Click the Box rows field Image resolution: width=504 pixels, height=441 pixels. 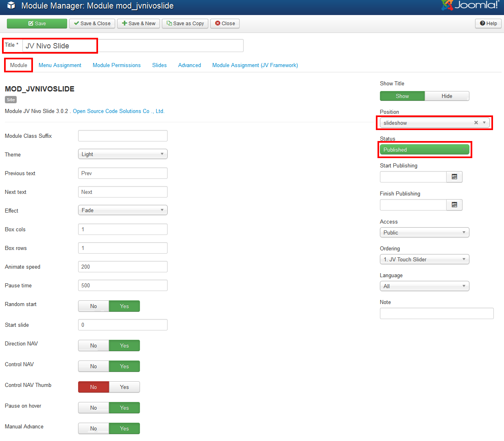click(x=123, y=248)
